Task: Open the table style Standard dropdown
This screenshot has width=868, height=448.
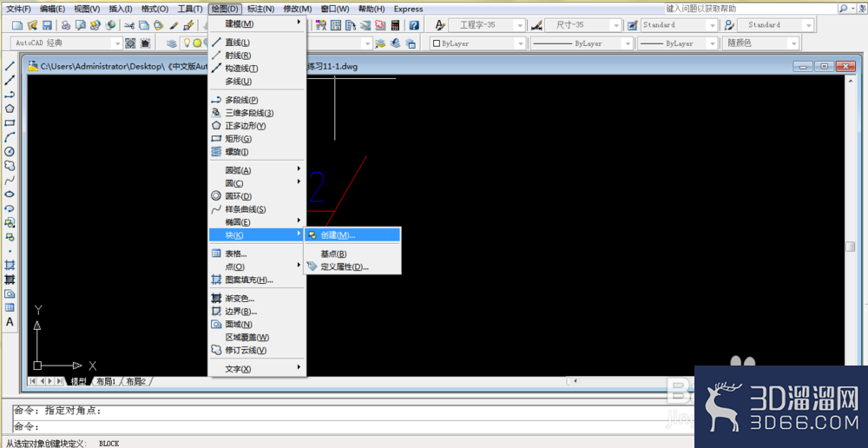Action: 680,25
